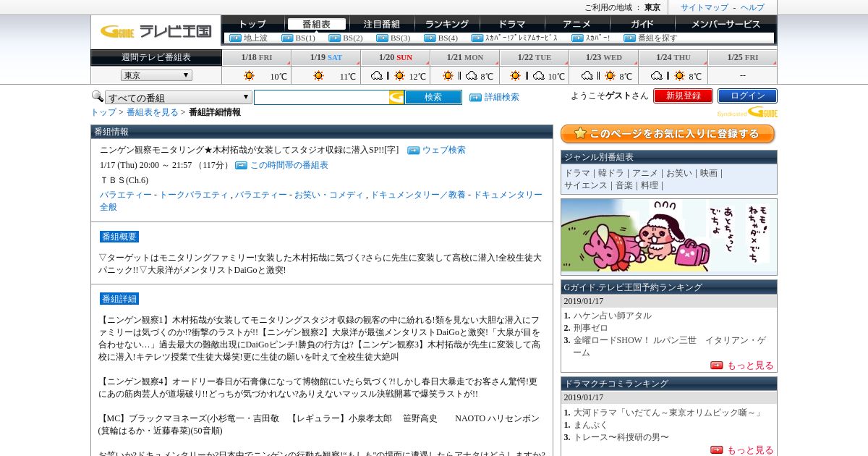Screen dimensions: 868x456
Task: Open the メンバーサービス tab
Action: pyautogui.click(x=726, y=24)
